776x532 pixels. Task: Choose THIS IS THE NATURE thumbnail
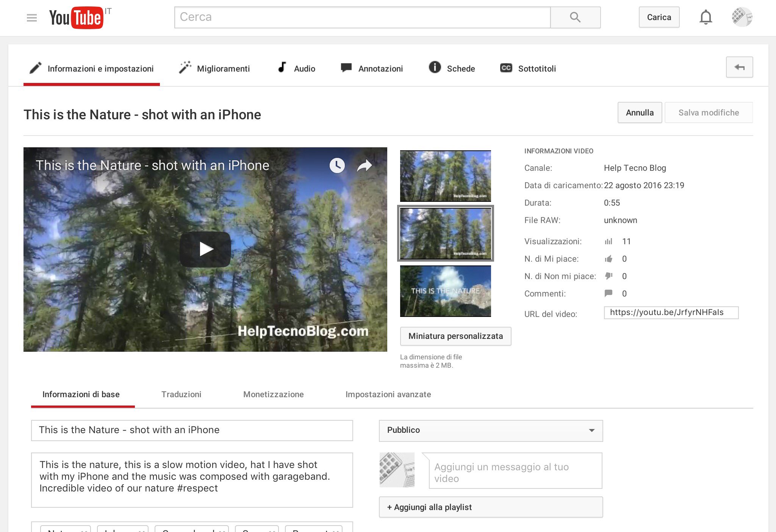coord(446,291)
